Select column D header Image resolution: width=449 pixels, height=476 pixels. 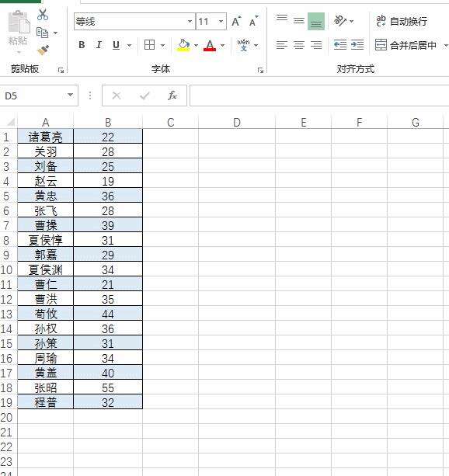pyautogui.click(x=237, y=123)
